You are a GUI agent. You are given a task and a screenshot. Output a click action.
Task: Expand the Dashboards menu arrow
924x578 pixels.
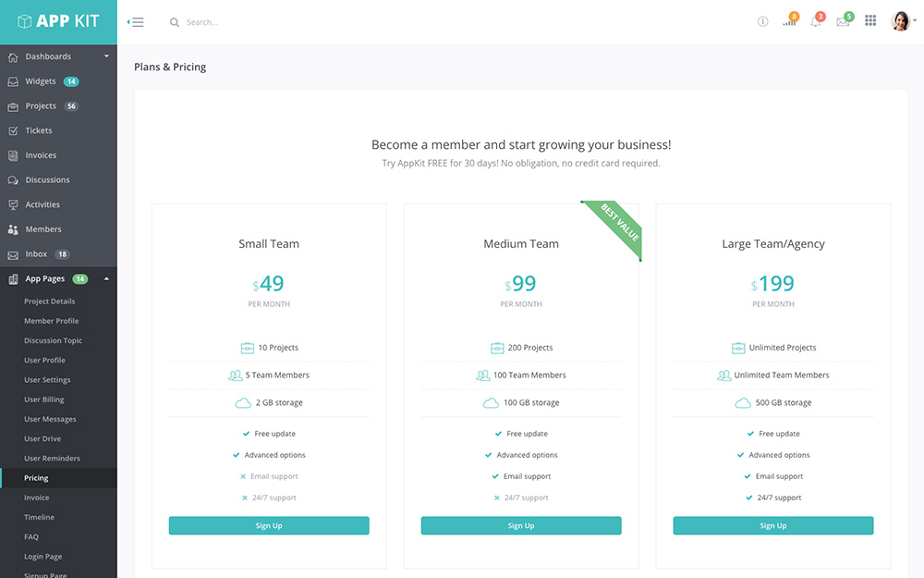pos(106,56)
